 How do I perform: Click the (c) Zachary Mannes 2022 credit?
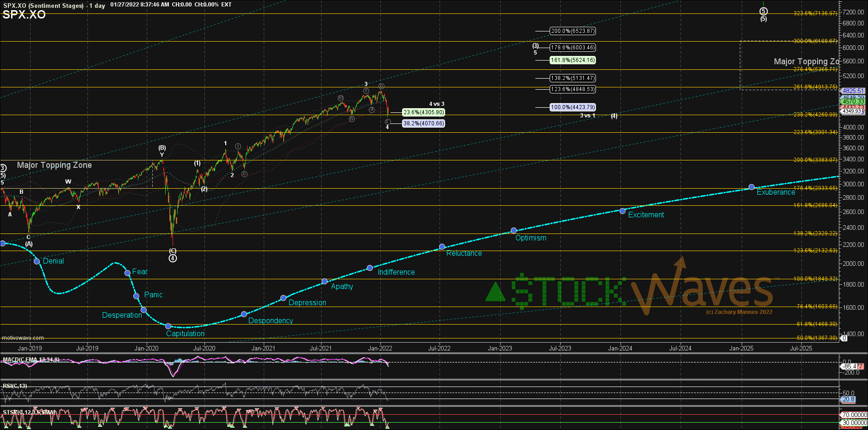pos(739,312)
